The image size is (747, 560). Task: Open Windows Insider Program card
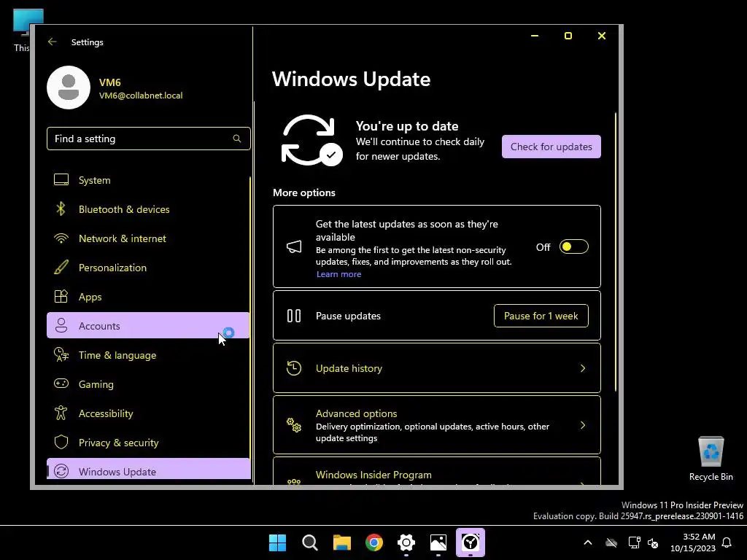437,471
